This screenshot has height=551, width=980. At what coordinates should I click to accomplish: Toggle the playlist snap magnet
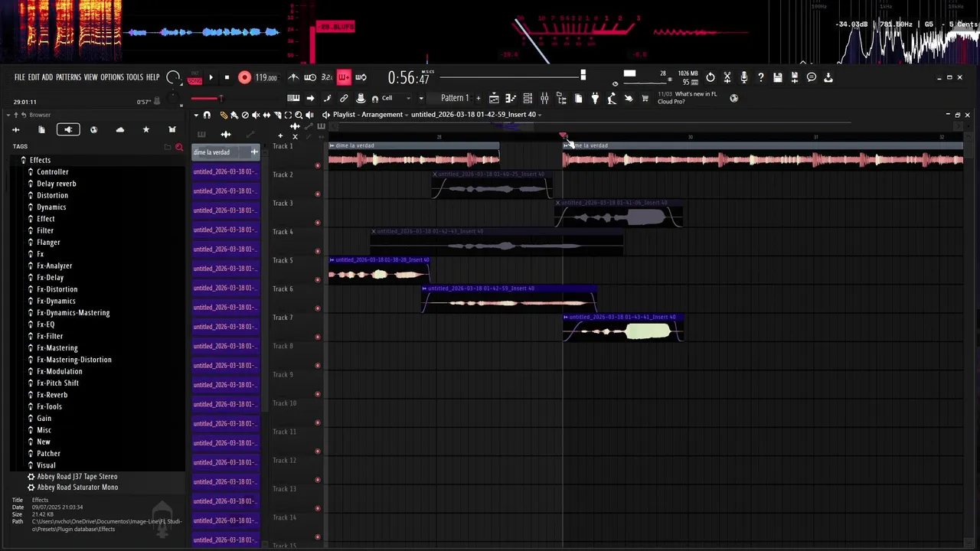tap(207, 115)
